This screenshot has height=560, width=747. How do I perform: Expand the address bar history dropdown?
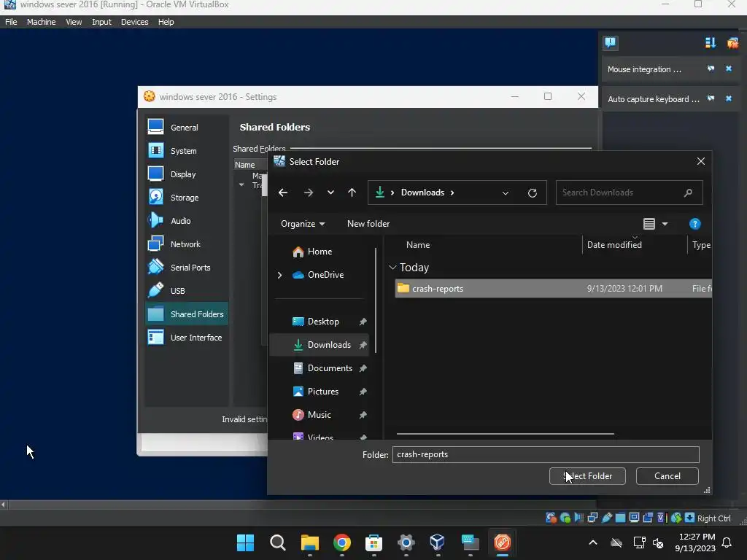coord(505,192)
